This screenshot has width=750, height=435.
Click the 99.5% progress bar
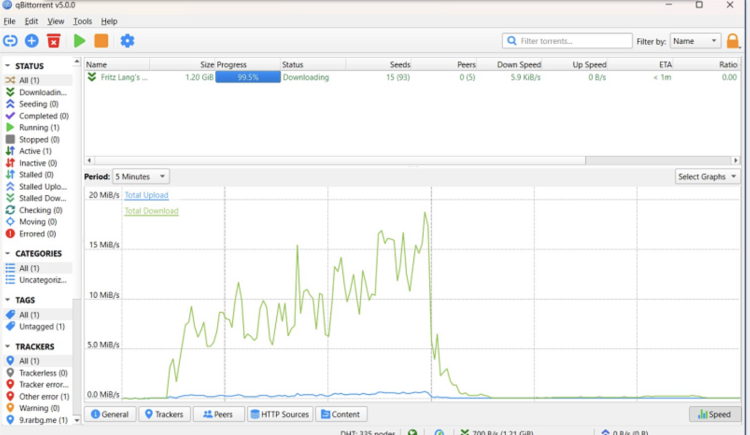click(x=248, y=77)
